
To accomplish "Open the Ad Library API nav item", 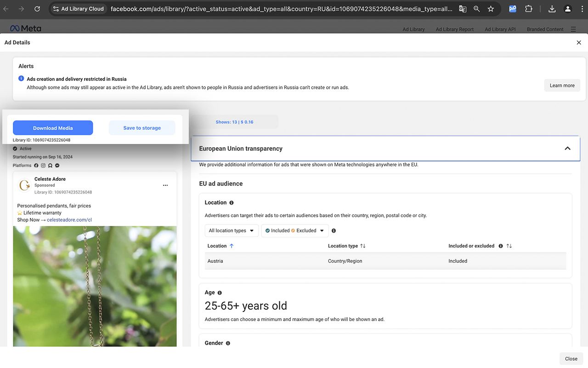I will click(500, 29).
